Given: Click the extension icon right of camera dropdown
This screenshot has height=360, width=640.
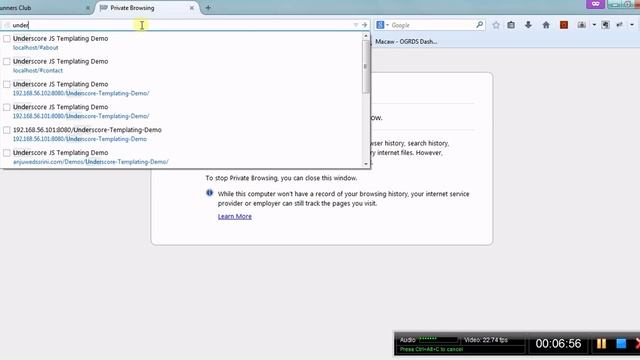Looking at the screenshot, I should point(605,25).
